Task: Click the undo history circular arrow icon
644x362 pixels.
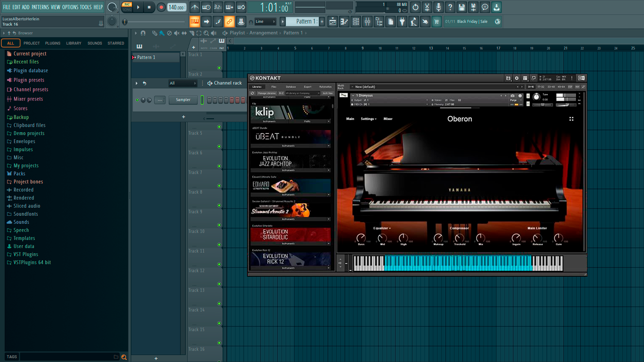Action: coord(415,7)
